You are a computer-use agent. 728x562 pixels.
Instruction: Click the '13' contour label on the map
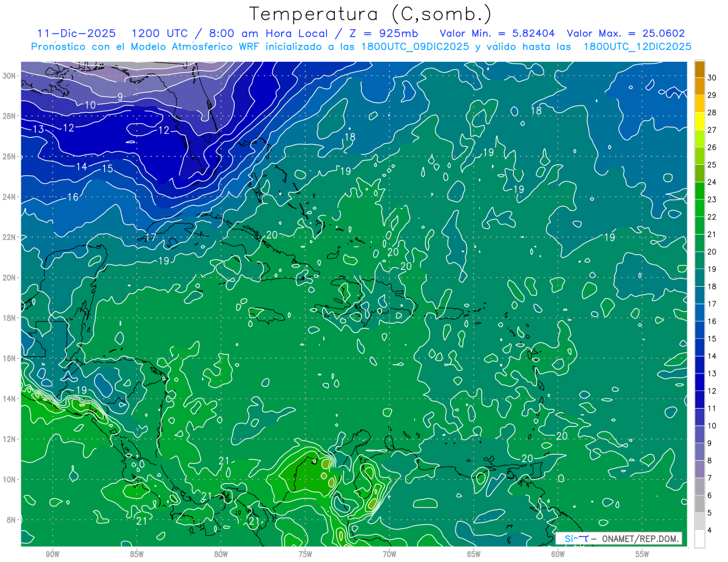pos(38,129)
